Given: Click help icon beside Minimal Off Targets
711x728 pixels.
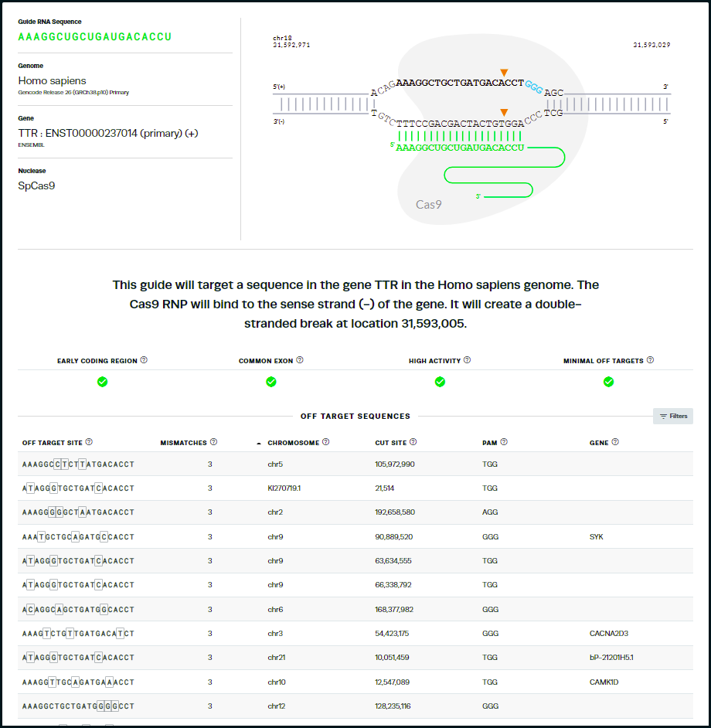Looking at the screenshot, I should pos(651,360).
